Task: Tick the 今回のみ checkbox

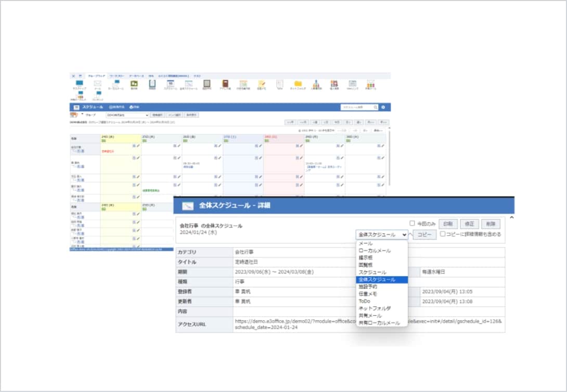Action: (x=412, y=223)
